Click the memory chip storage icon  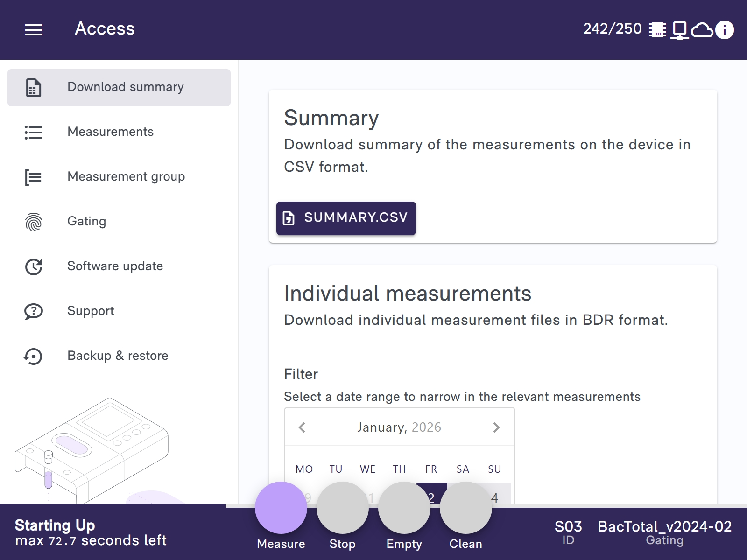657,30
